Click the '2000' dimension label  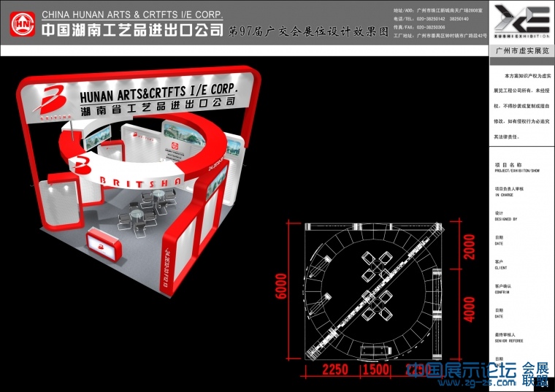point(470,247)
